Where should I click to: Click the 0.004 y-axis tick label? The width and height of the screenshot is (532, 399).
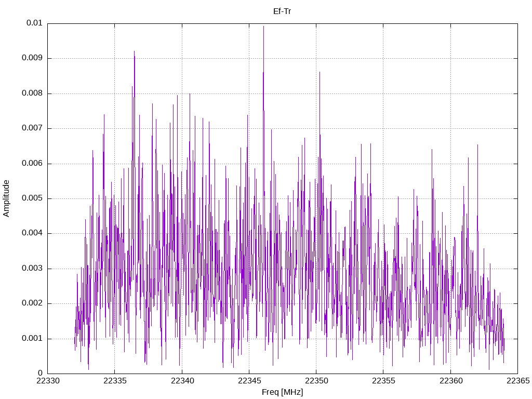(x=32, y=233)
